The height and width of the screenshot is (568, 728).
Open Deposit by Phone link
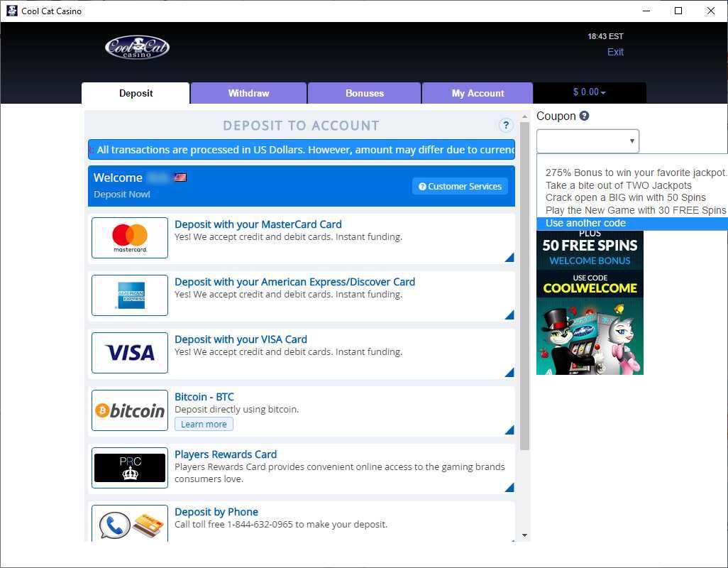[216, 512]
